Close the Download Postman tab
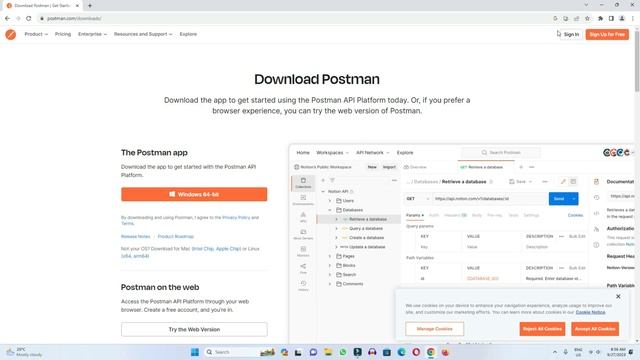640x360 pixels. point(77,6)
